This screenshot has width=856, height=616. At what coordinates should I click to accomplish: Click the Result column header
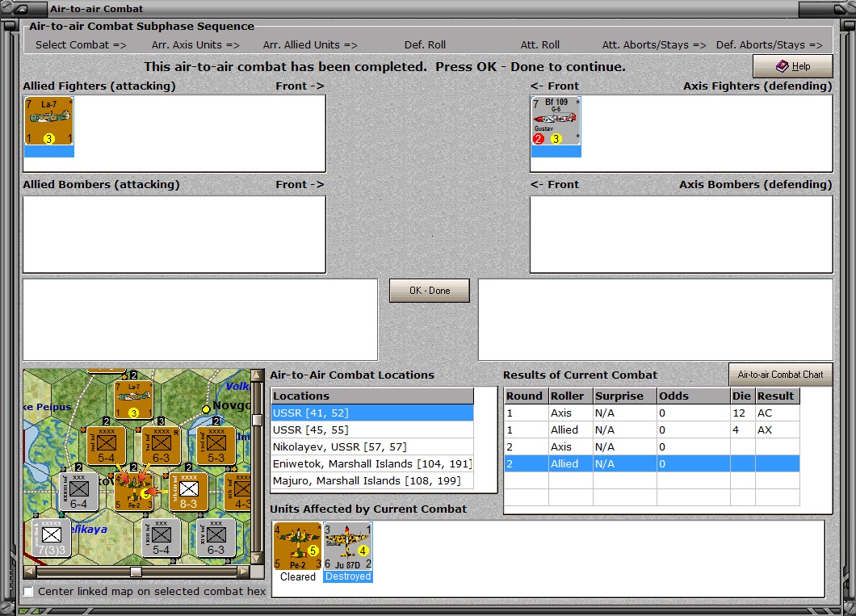pyautogui.click(x=778, y=396)
